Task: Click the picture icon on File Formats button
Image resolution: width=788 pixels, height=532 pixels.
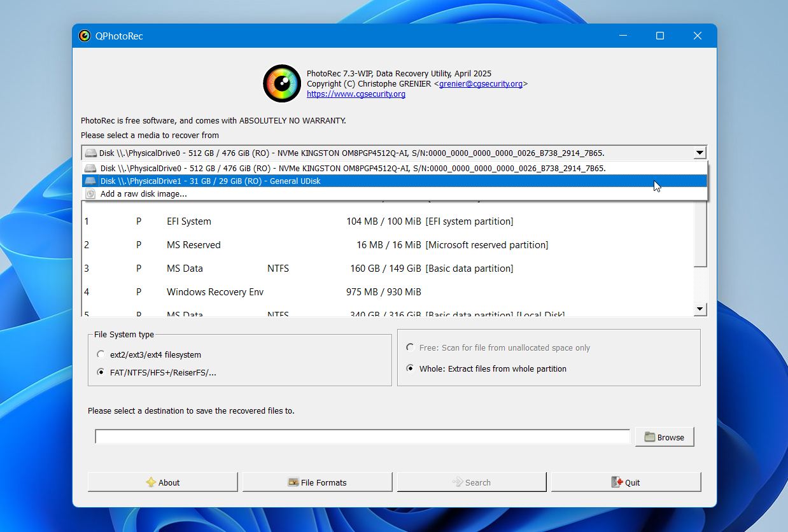Action: 293,482
